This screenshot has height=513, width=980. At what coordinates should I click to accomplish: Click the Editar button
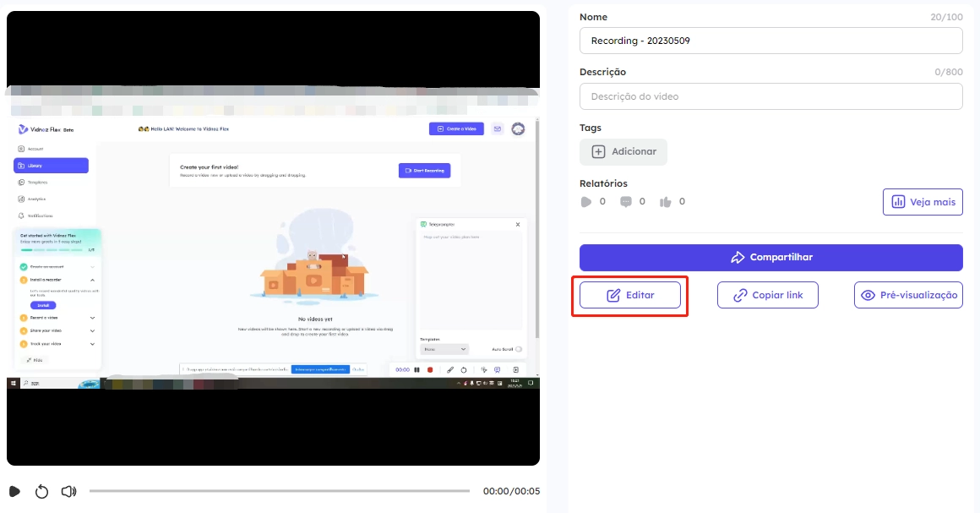(x=630, y=295)
